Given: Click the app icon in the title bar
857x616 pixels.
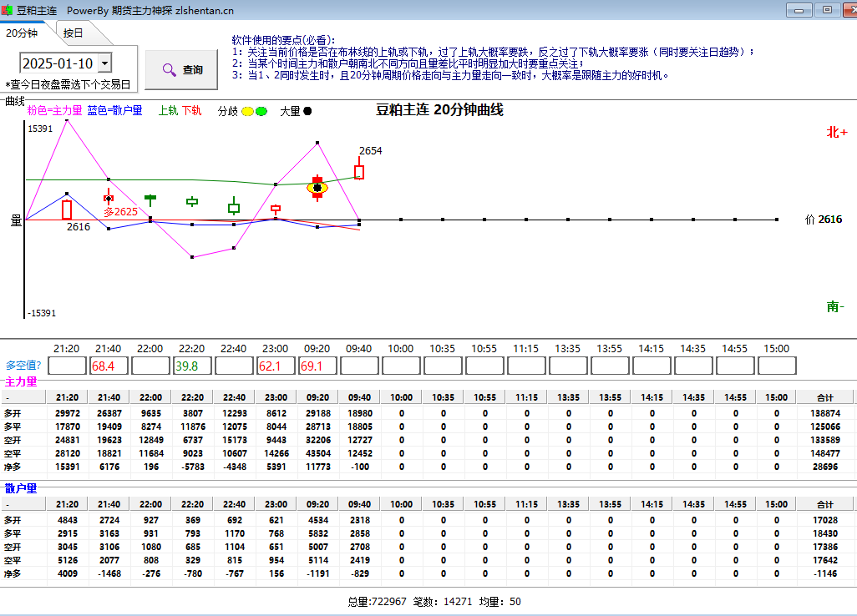Looking at the screenshot, I should click(8, 10).
